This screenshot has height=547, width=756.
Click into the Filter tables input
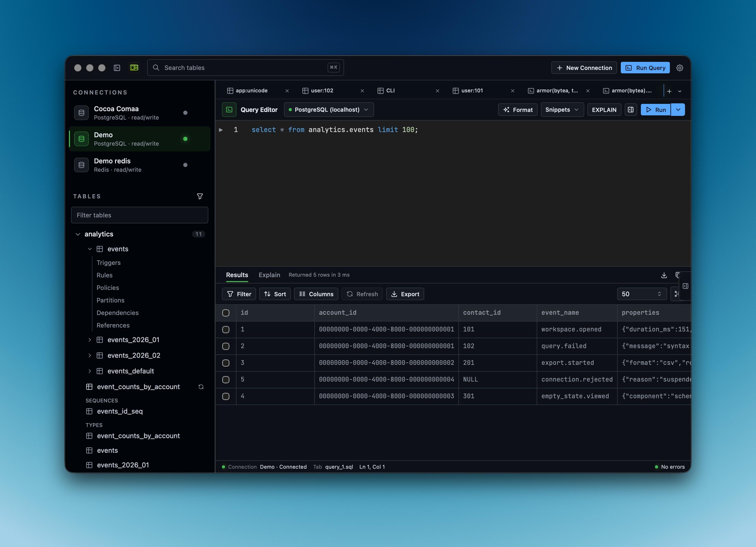(140, 215)
